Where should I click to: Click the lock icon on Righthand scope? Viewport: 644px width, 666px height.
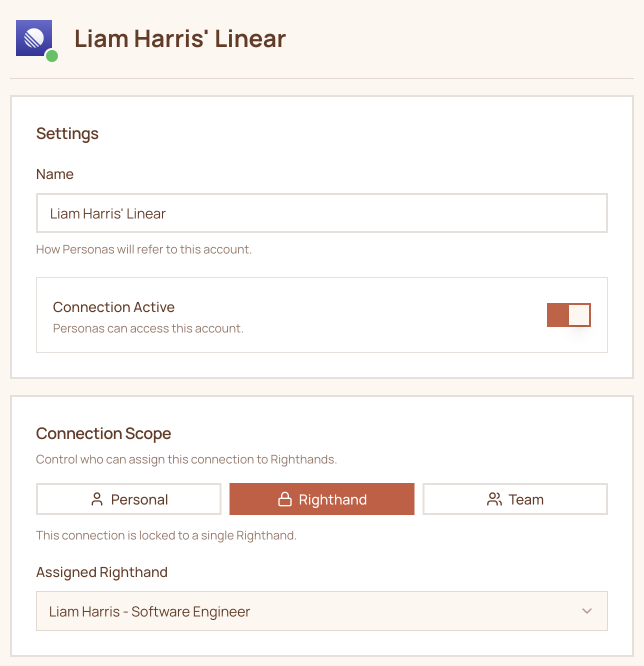pyautogui.click(x=285, y=498)
